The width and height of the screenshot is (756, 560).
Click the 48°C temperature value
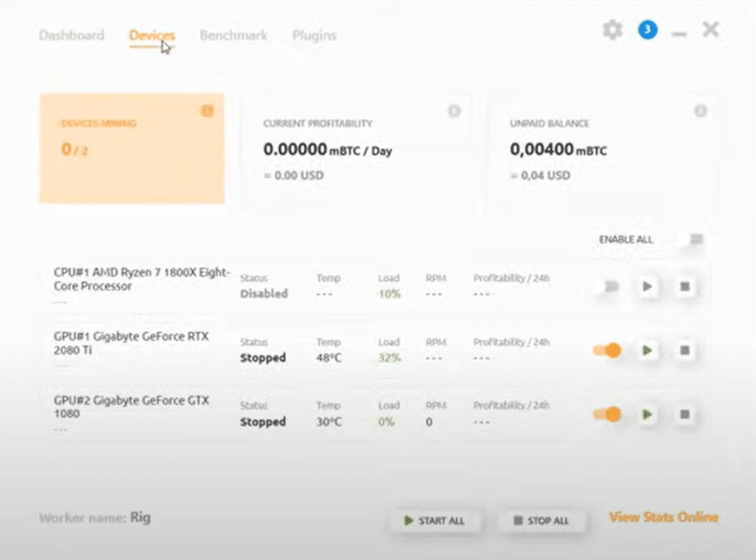pyautogui.click(x=328, y=357)
